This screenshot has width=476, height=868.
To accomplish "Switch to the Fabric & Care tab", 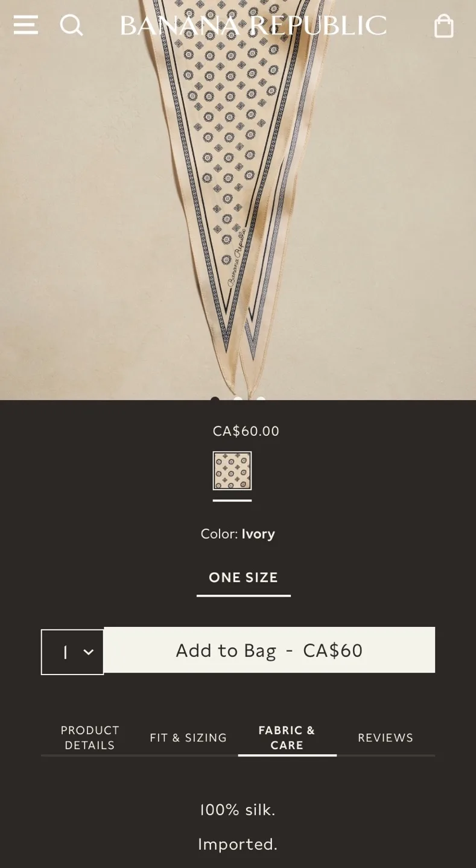I will (x=287, y=737).
